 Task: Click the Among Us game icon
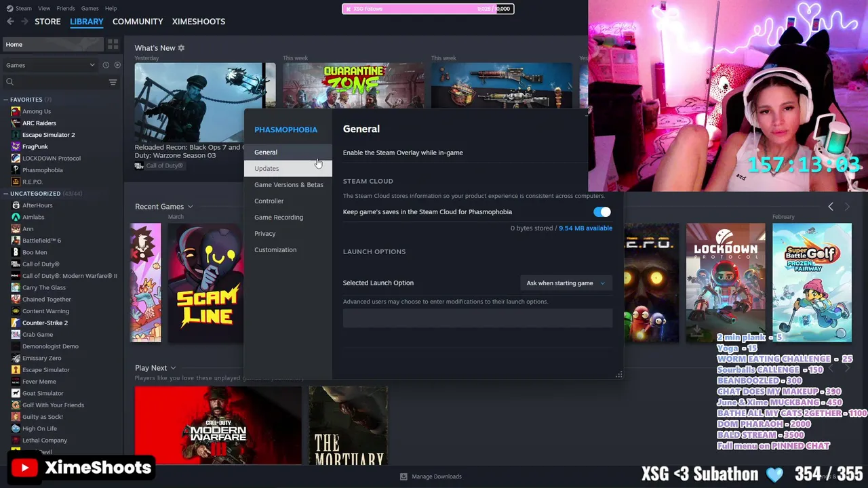[16, 111]
